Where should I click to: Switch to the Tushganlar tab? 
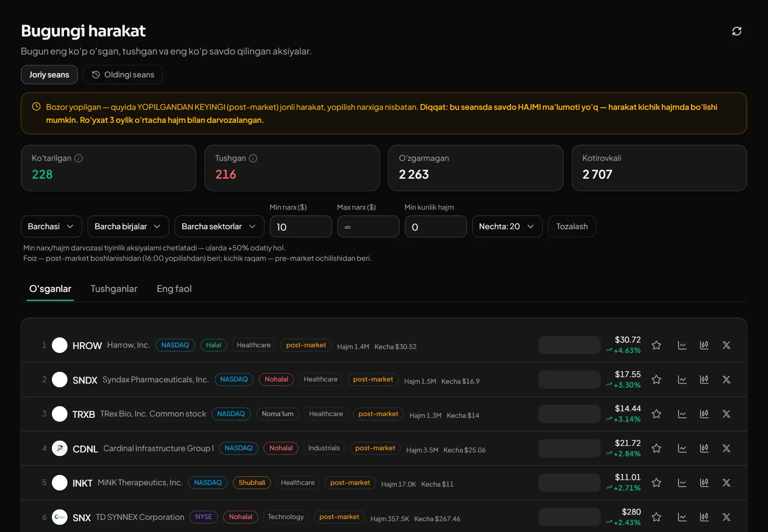click(x=114, y=288)
